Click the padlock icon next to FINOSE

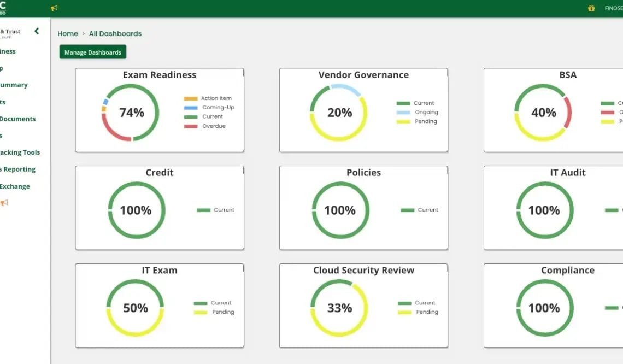coord(591,8)
